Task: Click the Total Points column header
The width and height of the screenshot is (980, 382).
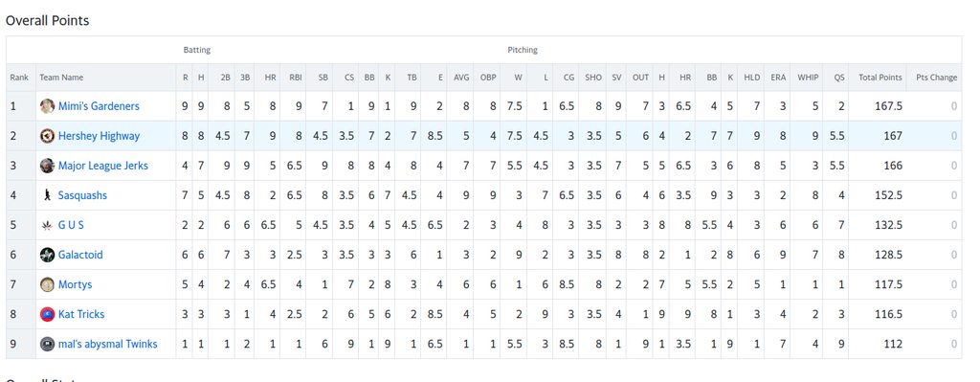Action: coord(880,78)
